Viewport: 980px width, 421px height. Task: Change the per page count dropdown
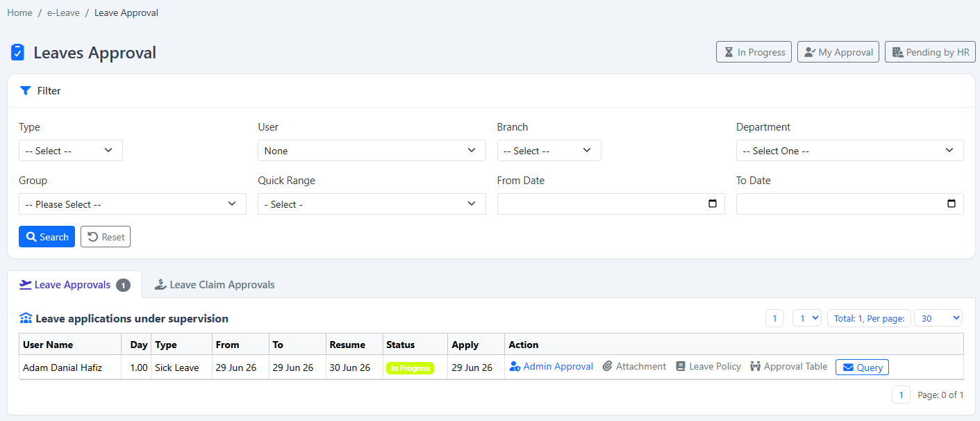938,318
